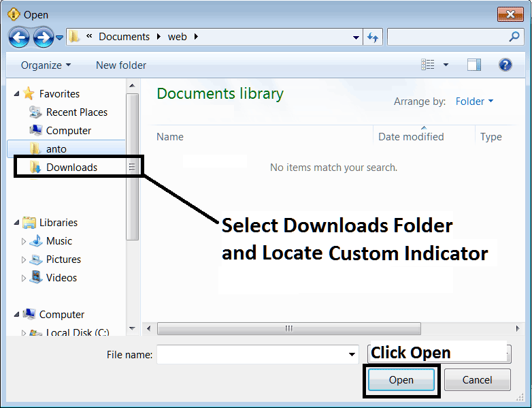Expand the Pictures library node
The width and height of the screenshot is (532, 408).
tap(24, 260)
